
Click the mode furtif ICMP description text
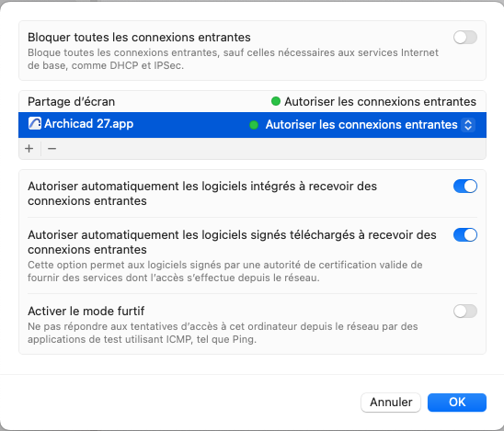point(223,333)
